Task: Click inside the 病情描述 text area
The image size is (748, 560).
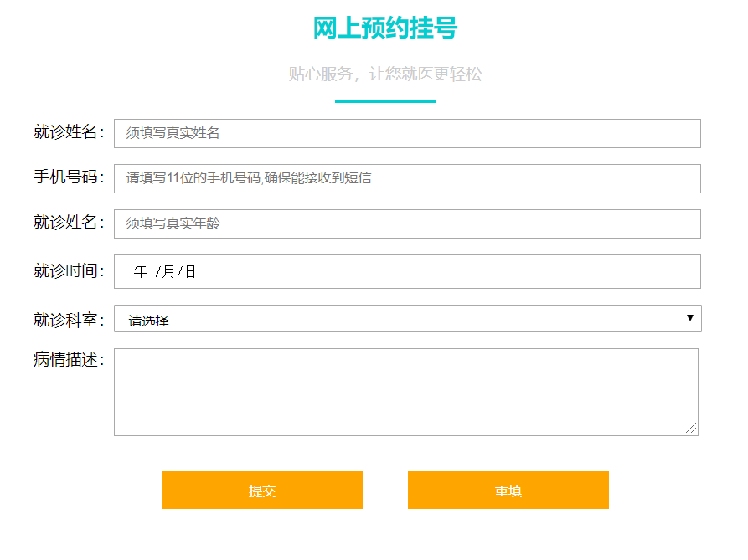Action: point(405,392)
